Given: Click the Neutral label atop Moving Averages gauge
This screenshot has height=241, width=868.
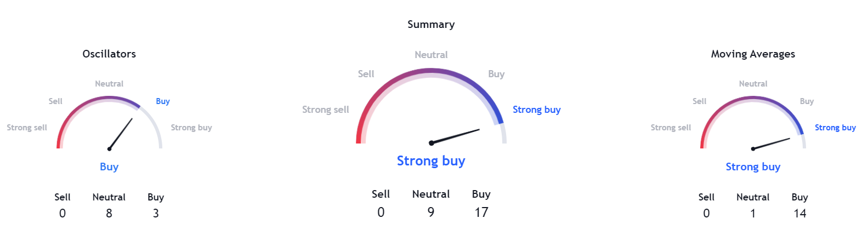Looking at the screenshot, I should tap(753, 84).
